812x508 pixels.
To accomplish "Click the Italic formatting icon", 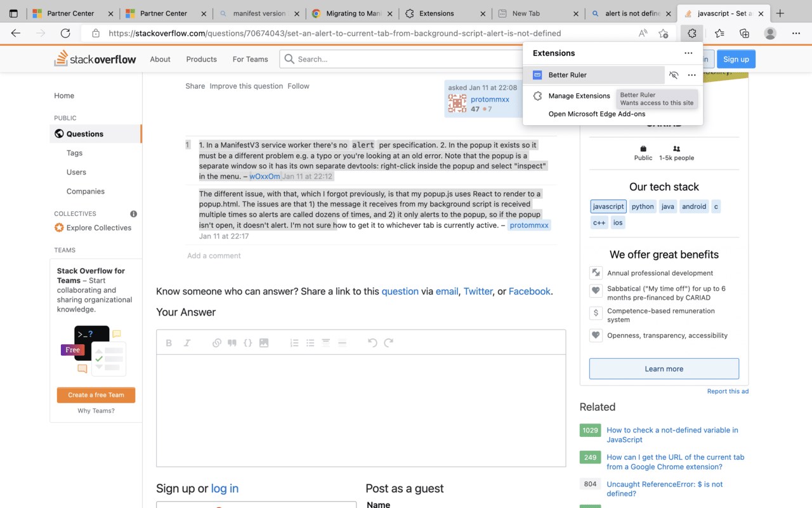I will [x=187, y=343].
